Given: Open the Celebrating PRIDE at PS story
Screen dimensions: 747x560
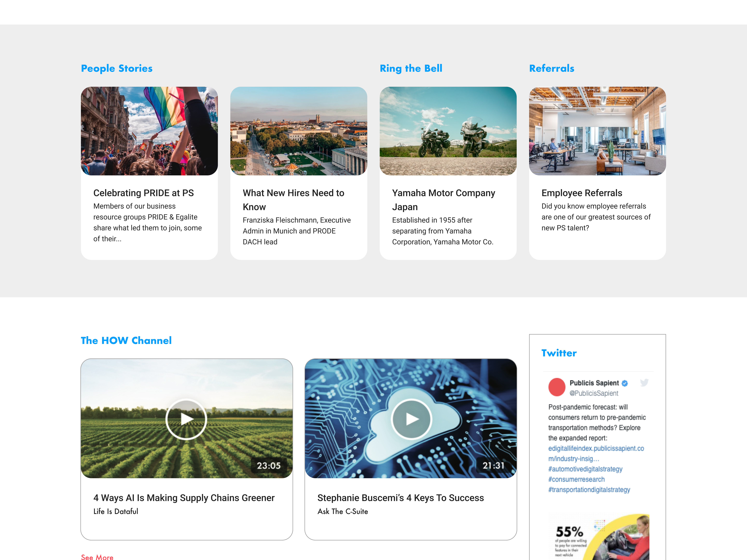Looking at the screenshot, I should coord(144,193).
